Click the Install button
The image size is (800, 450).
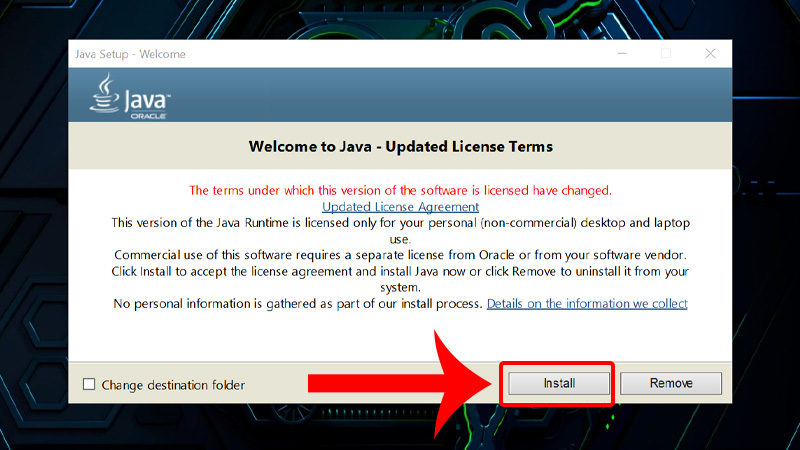[x=559, y=383]
